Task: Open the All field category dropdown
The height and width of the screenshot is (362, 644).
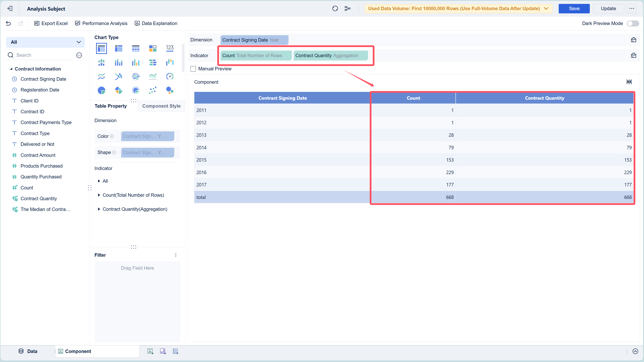Action: pos(46,42)
